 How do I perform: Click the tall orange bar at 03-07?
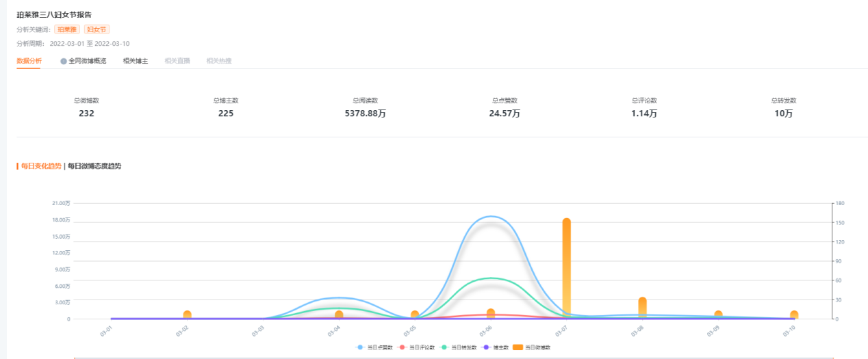pyautogui.click(x=567, y=268)
